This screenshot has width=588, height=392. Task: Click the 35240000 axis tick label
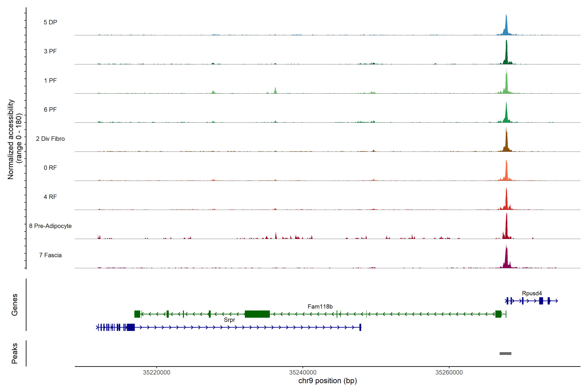point(303,372)
